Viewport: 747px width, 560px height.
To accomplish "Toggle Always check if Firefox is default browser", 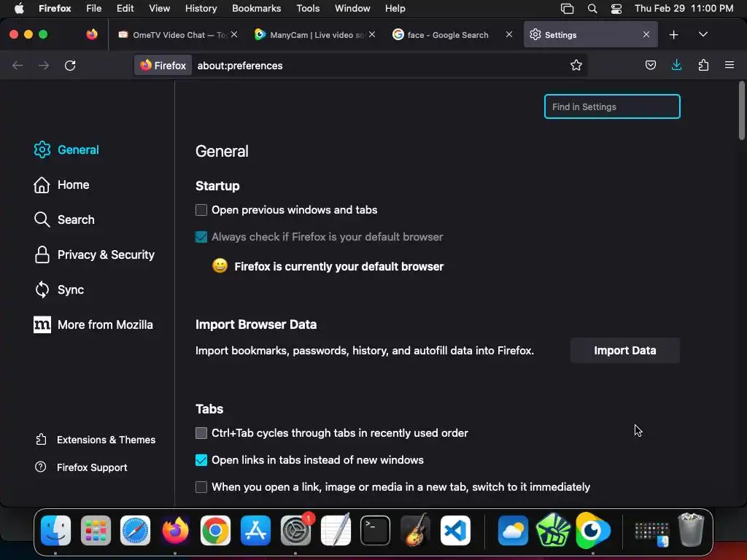I will tap(201, 237).
